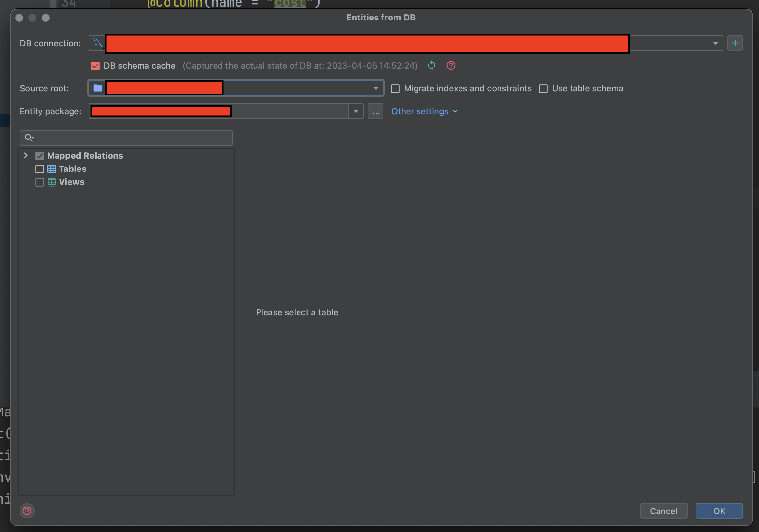This screenshot has width=759, height=532.
Task: Click the add DB connection plus icon
Action: click(735, 43)
